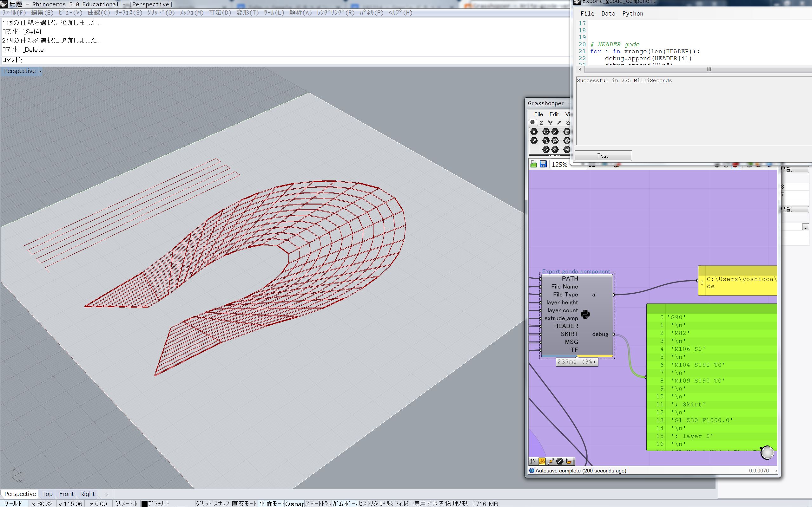
Task: Toggle ortho mode (直交モード) in status bar
Action: pos(244,503)
